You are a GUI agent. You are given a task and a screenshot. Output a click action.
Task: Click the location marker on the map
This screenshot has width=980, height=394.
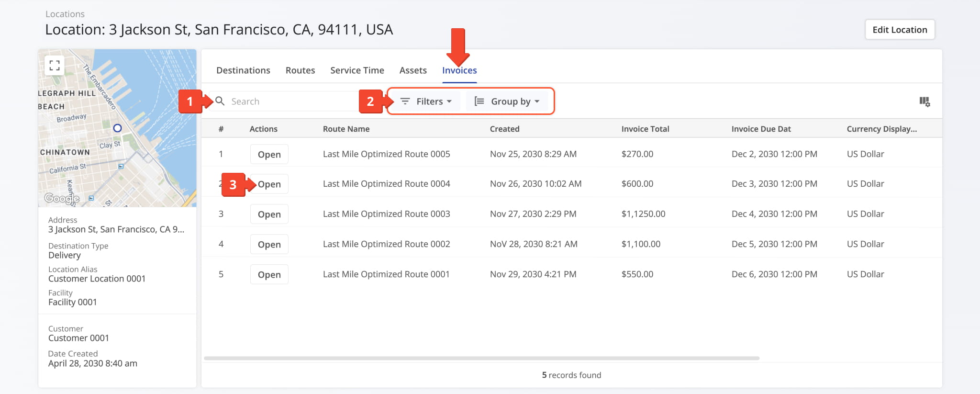pyautogui.click(x=117, y=128)
